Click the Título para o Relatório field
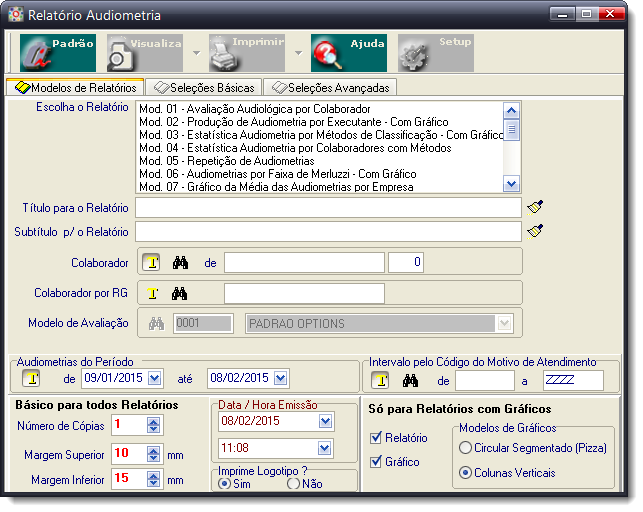 328,208
